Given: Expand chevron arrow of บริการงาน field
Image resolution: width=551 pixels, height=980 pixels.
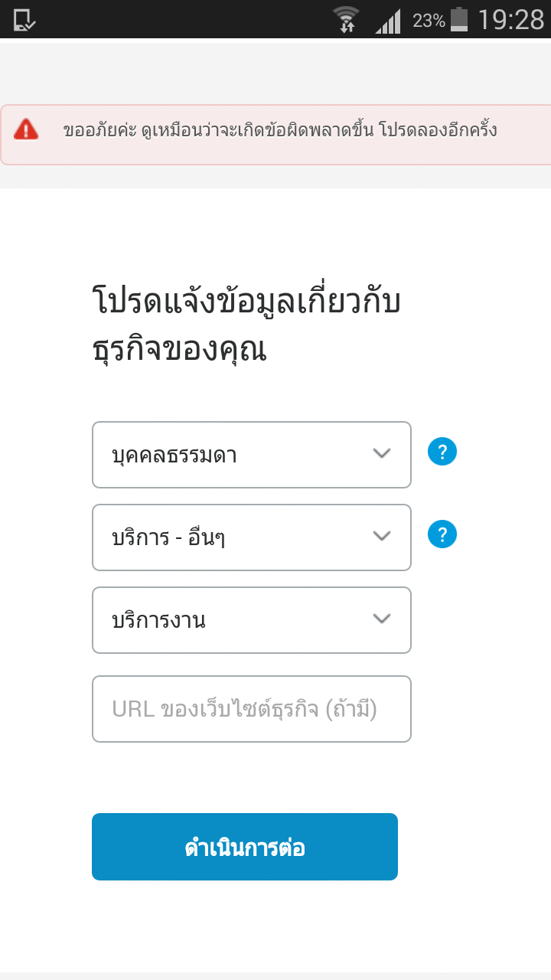Looking at the screenshot, I should pyautogui.click(x=382, y=619).
